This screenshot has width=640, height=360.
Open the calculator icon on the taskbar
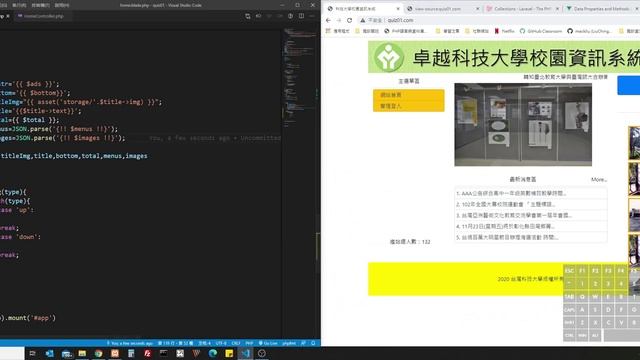(x=131, y=353)
